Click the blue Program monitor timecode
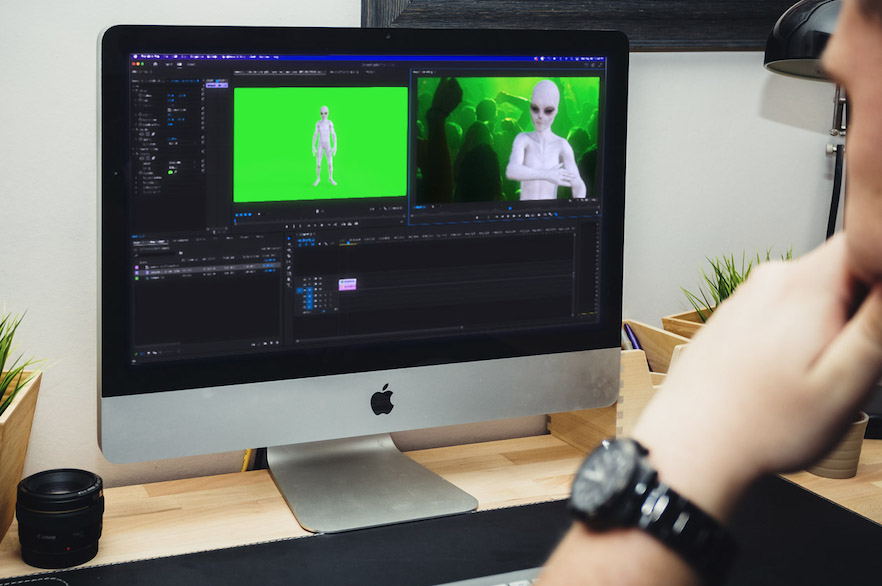The height and width of the screenshot is (586, 882). coord(420,207)
